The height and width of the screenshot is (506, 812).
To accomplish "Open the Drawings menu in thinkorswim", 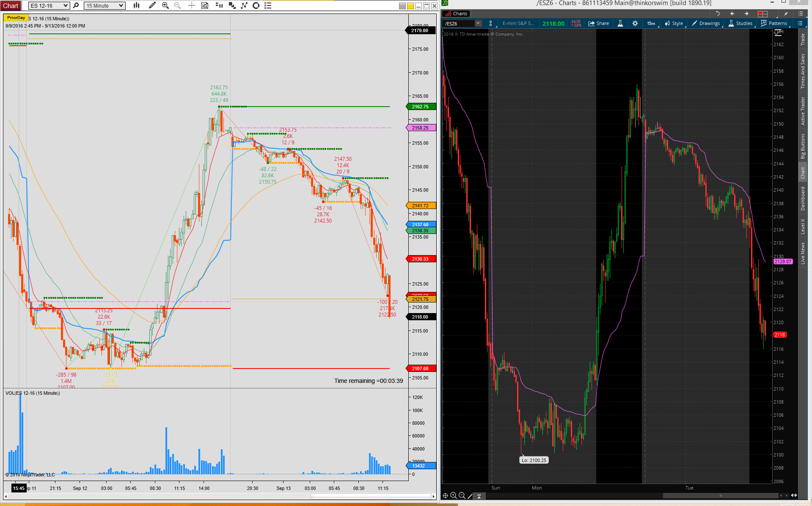I will tap(706, 24).
